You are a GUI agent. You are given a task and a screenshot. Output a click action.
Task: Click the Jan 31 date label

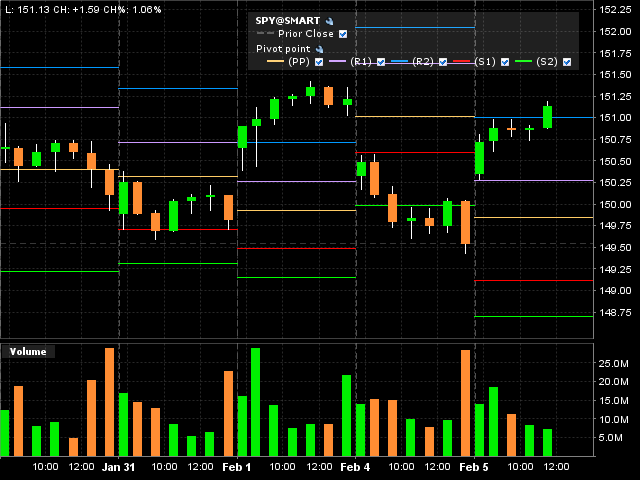click(x=118, y=467)
